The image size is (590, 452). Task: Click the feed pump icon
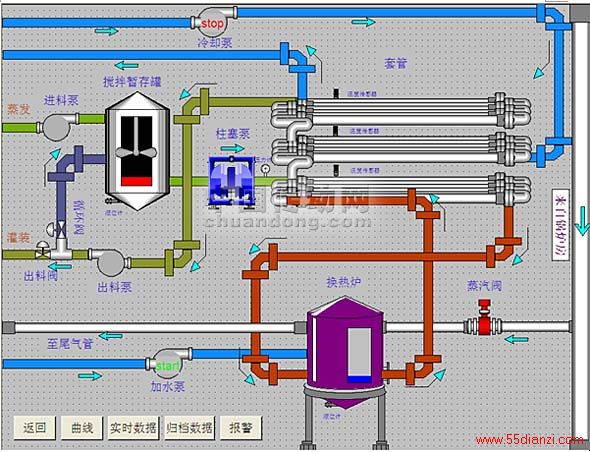pyautogui.click(x=57, y=126)
